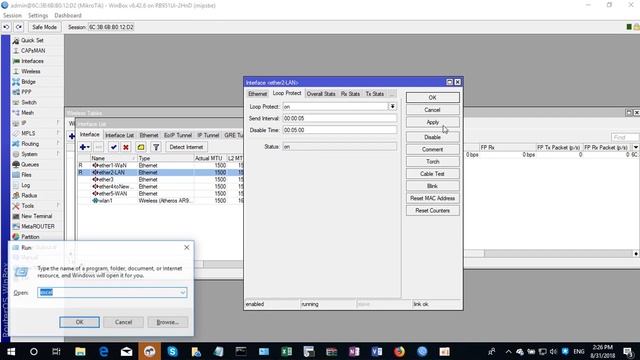Click the Blink button
Screen dimensions: 640x360
click(x=433, y=186)
